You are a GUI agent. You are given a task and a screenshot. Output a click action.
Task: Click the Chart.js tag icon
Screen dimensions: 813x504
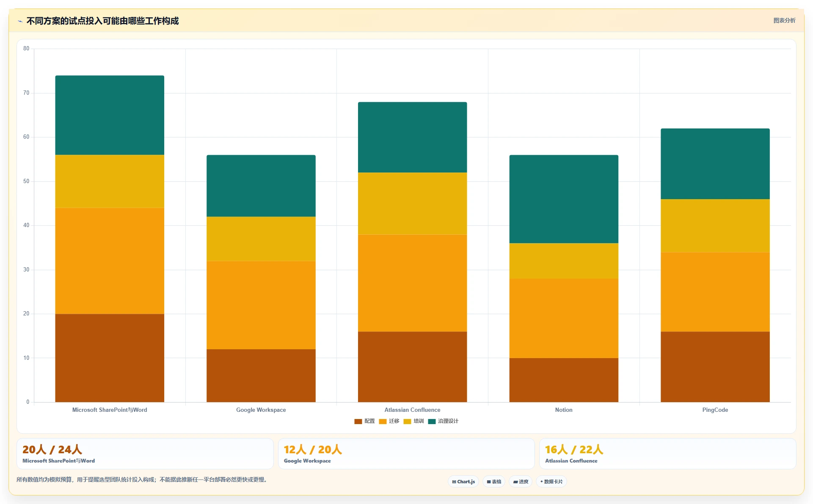click(x=454, y=482)
